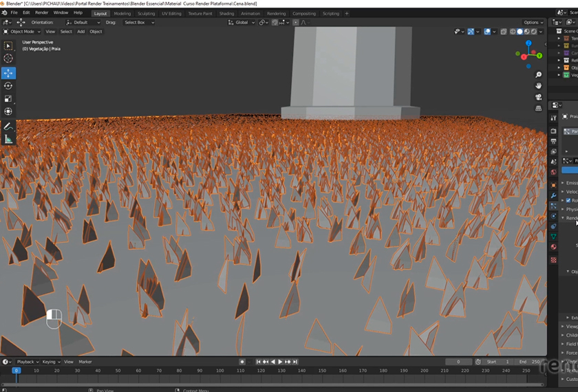Toggle snapping magnet in the header
Viewport: 578px width, 392px height.
[x=275, y=23]
